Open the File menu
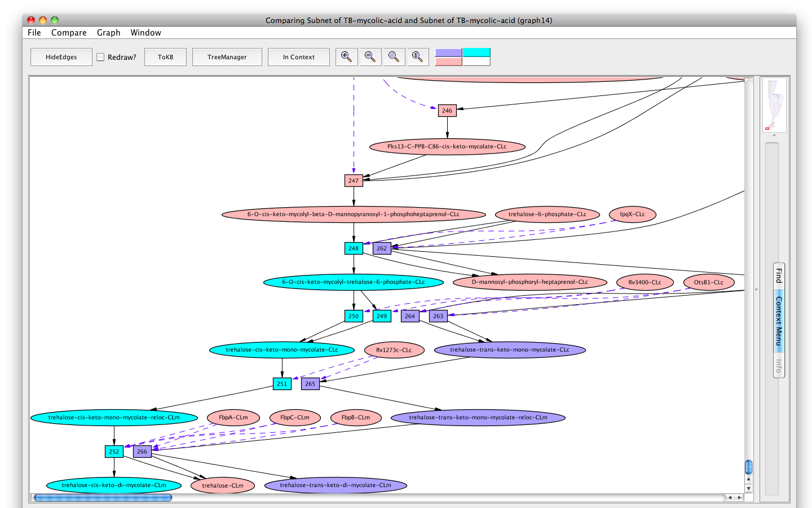Image resolution: width=812 pixels, height=508 pixels. click(x=34, y=33)
